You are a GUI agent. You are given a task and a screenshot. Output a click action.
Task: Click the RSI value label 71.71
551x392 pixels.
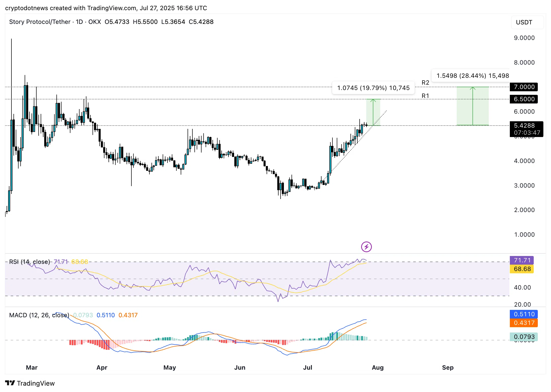522,260
